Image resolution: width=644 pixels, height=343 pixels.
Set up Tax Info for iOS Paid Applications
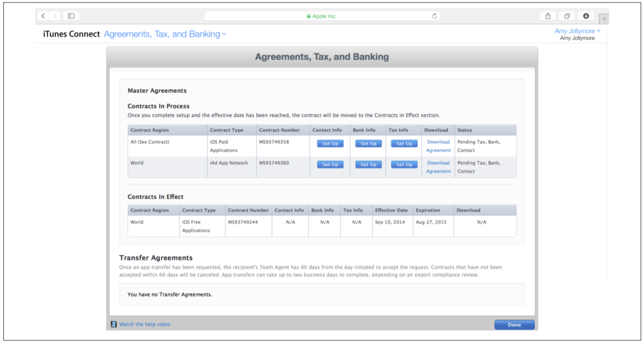(x=404, y=144)
